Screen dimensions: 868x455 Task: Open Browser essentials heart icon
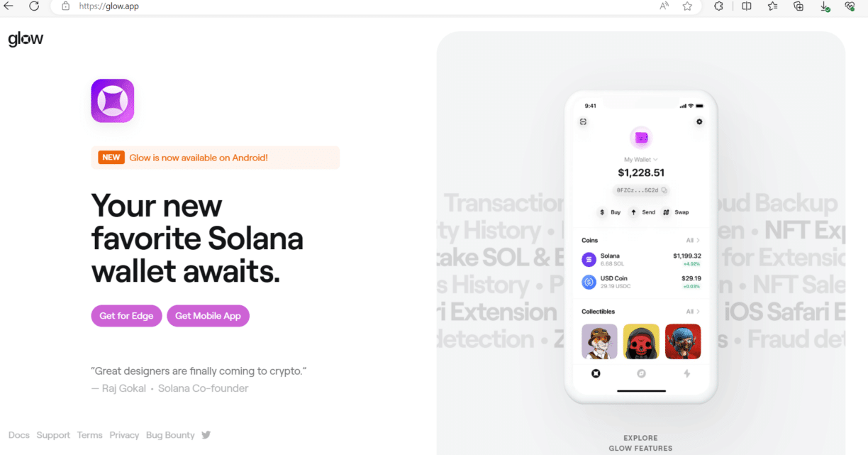[x=850, y=6]
